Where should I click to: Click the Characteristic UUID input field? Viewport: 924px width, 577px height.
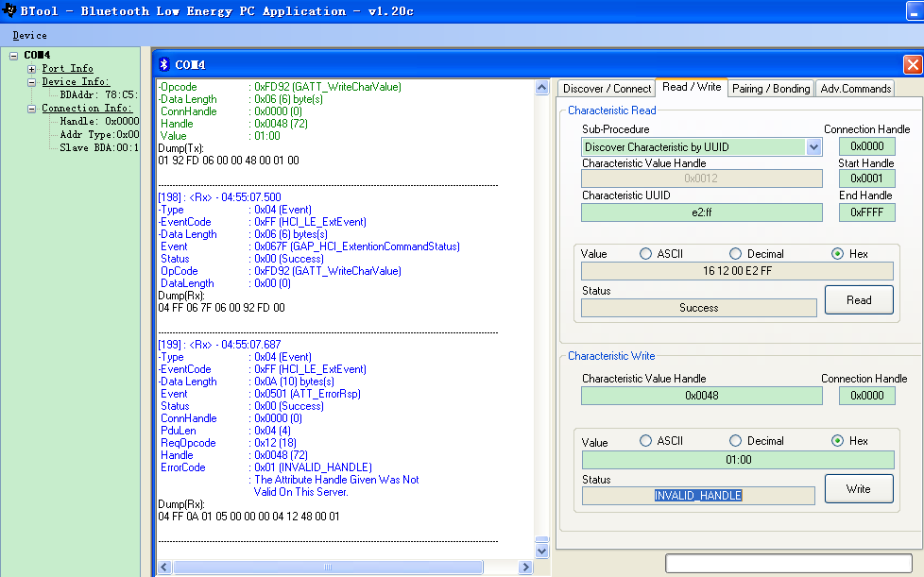pos(701,212)
